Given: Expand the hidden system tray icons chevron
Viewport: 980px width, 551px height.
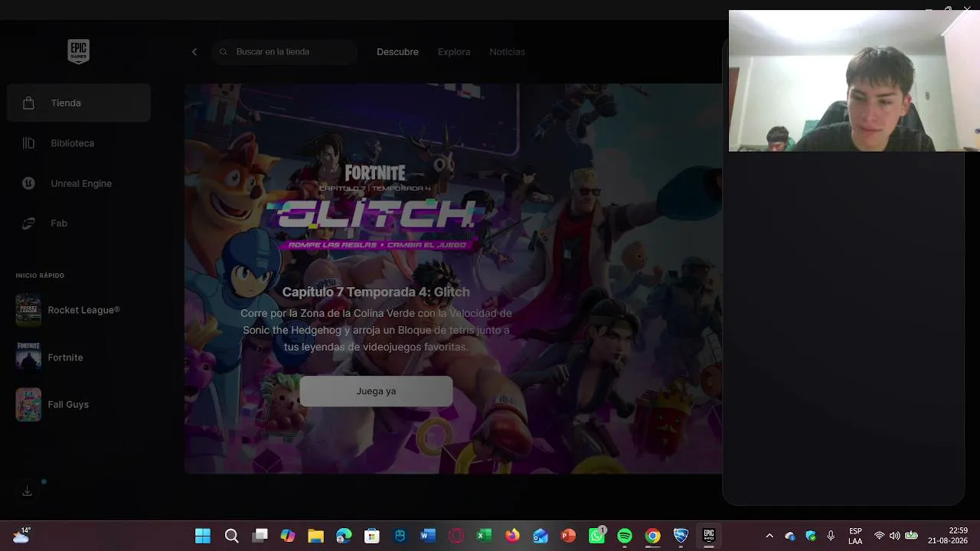Looking at the screenshot, I should [769, 536].
